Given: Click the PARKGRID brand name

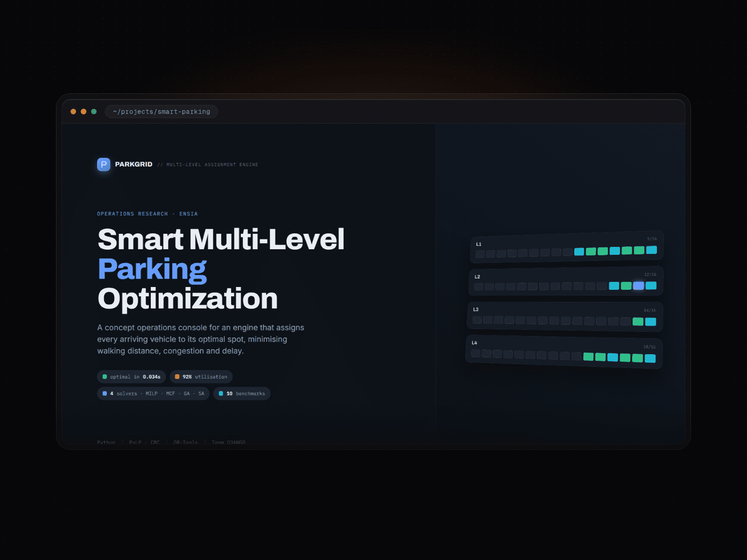Looking at the screenshot, I should click(134, 164).
